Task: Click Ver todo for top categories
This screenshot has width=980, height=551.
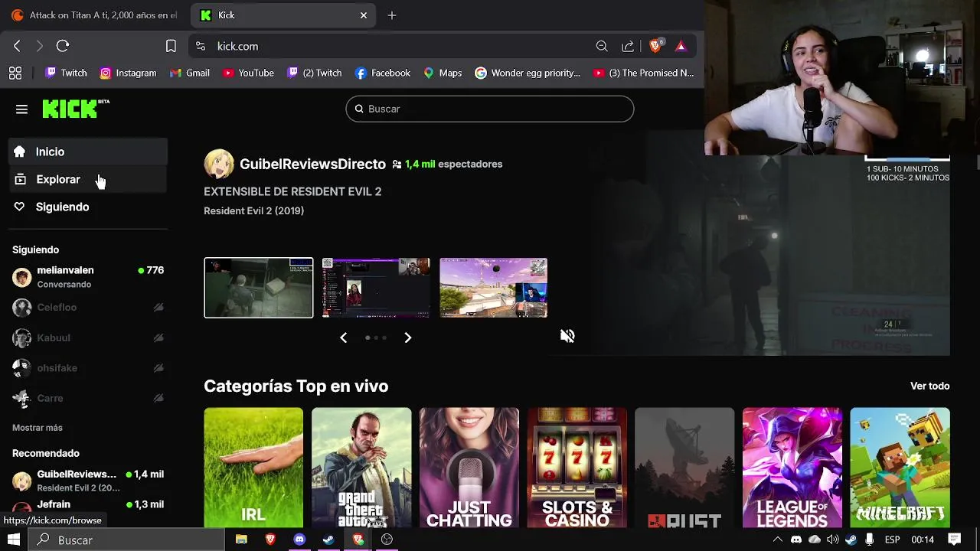Action: [929, 386]
